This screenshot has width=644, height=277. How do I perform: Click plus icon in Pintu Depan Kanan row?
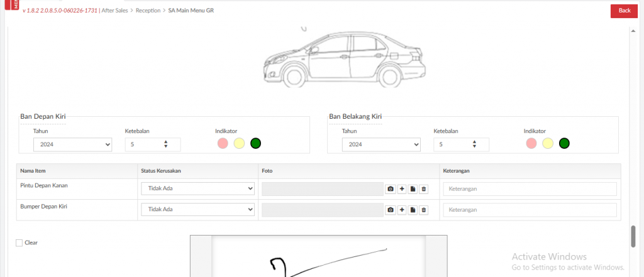pos(402,189)
